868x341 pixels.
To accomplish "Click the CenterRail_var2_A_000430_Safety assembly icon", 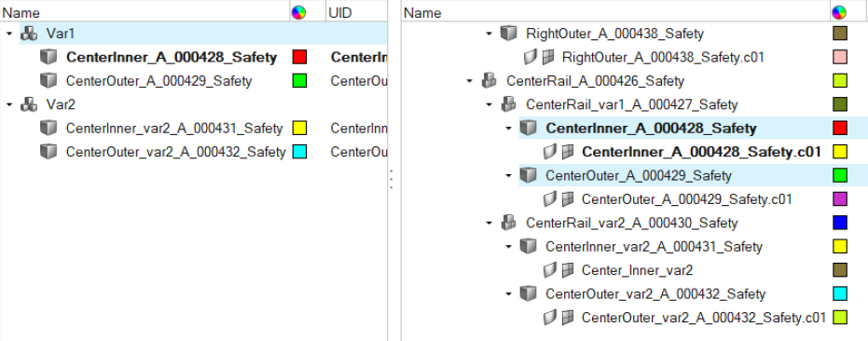I will point(508,223).
